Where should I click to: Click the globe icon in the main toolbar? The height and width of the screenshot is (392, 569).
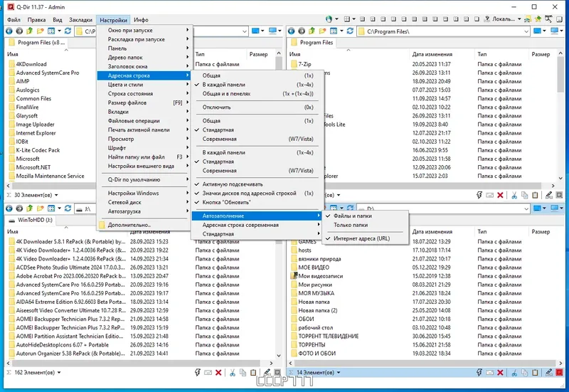pyautogui.click(x=329, y=19)
